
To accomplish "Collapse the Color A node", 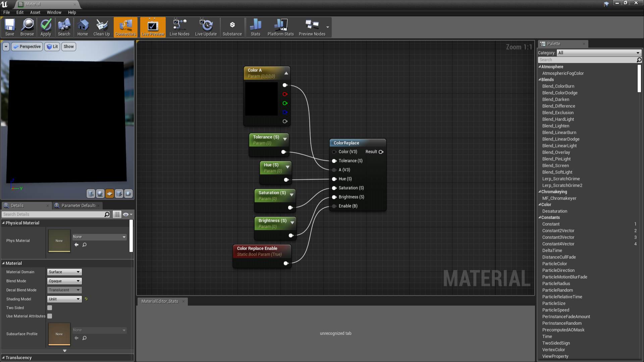I will coord(286,73).
